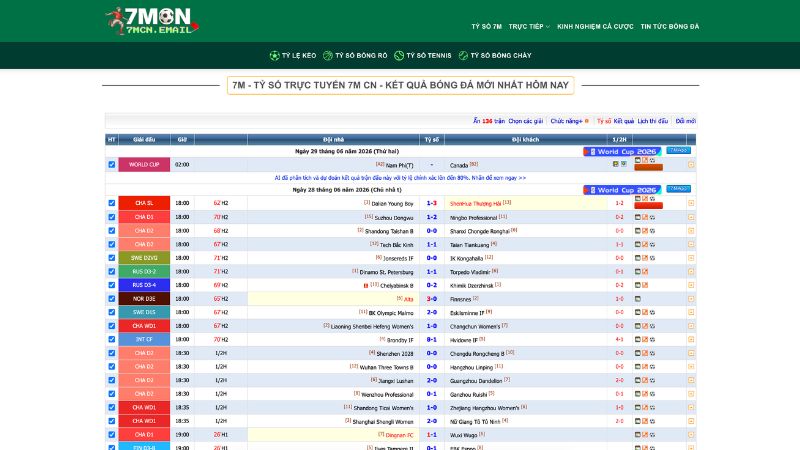Click the NOR D3E dark brown league tag

(144, 298)
